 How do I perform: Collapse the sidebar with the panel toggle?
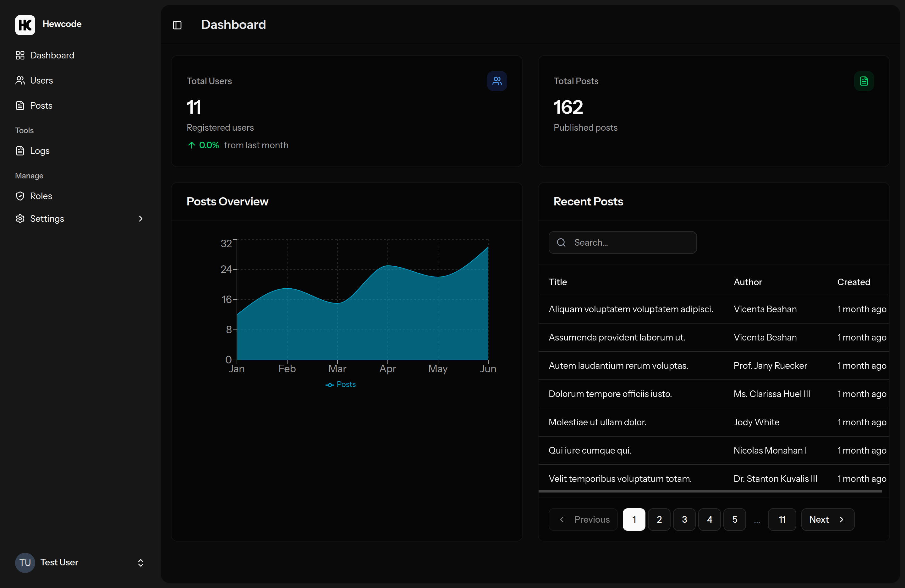tap(177, 25)
